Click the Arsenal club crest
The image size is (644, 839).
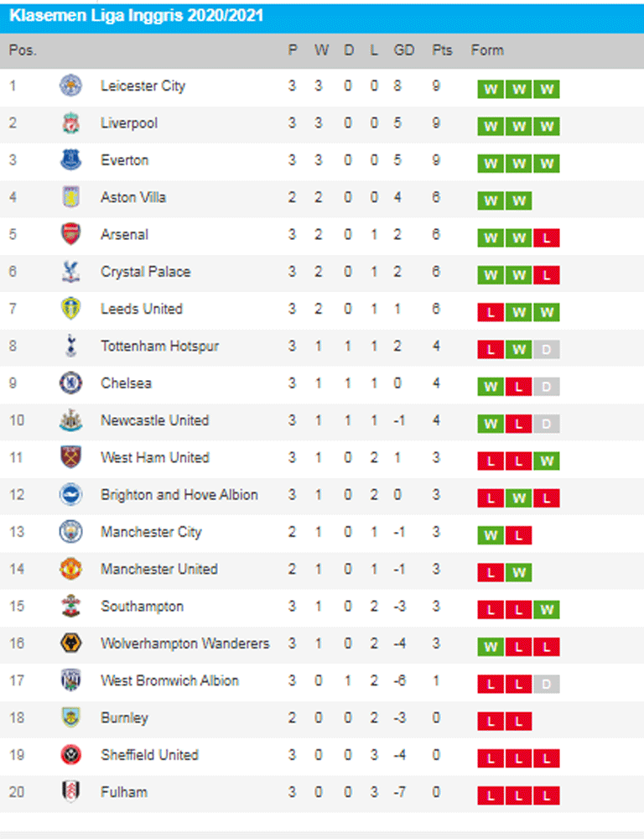[x=70, y=235]
